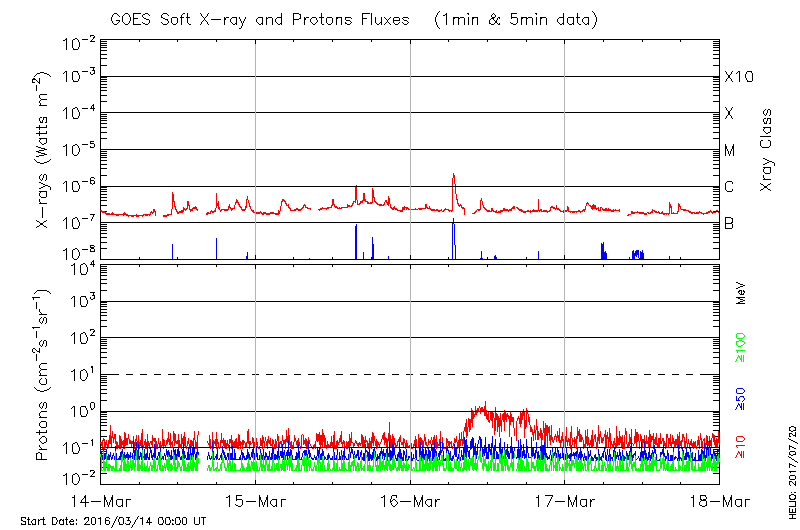The height and width of the screenshot is (530, 800).
Task: Click the X-rays (Watts m⁻²) axis title
Action: (x=43, y=150)
